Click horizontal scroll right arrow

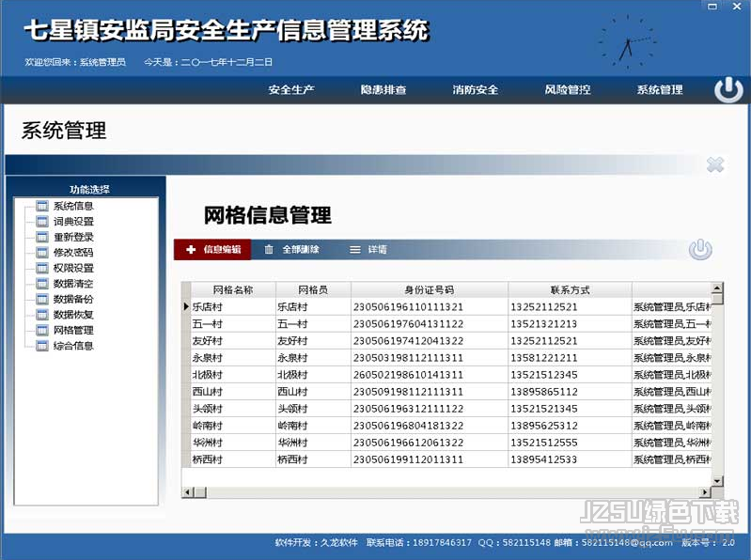(x=705, y=492)
